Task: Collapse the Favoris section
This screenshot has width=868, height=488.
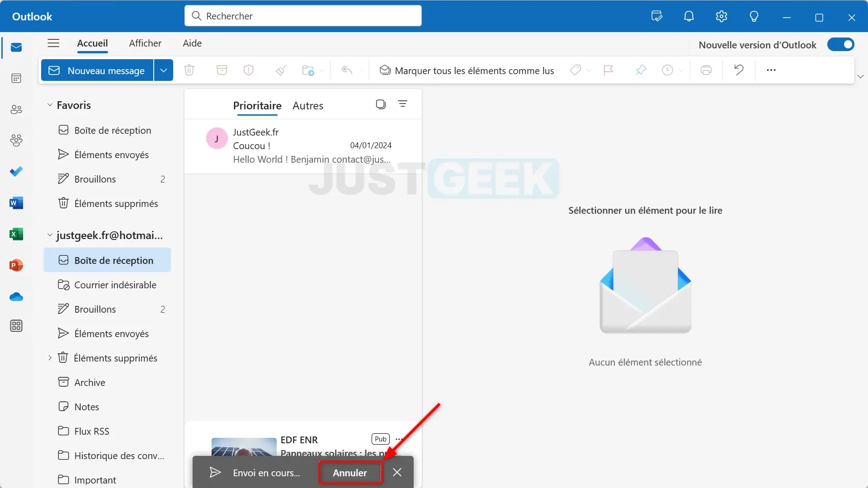Action: tap(50, 105)
